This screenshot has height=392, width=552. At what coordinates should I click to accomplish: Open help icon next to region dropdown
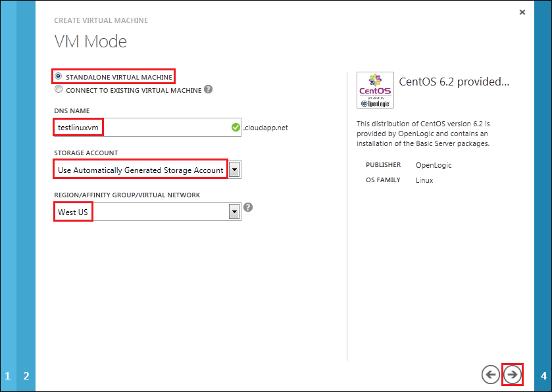248,207
